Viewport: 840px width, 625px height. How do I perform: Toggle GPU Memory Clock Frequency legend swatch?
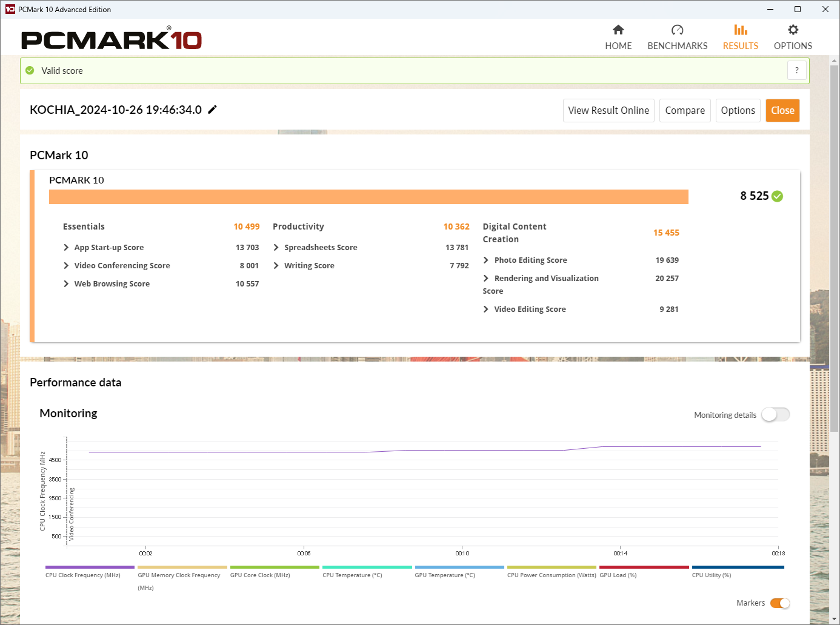point(182,567)
